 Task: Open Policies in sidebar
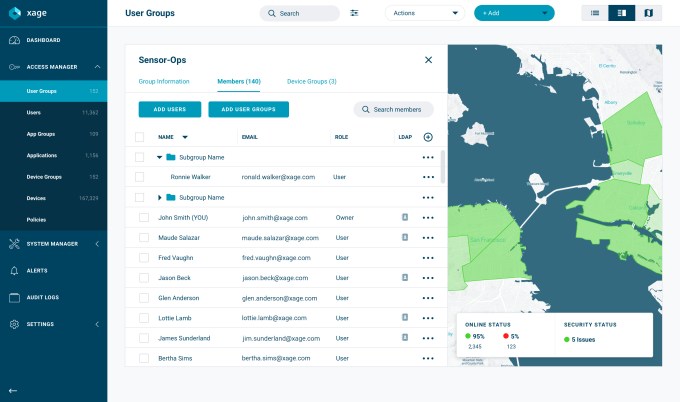coord(53,220)
